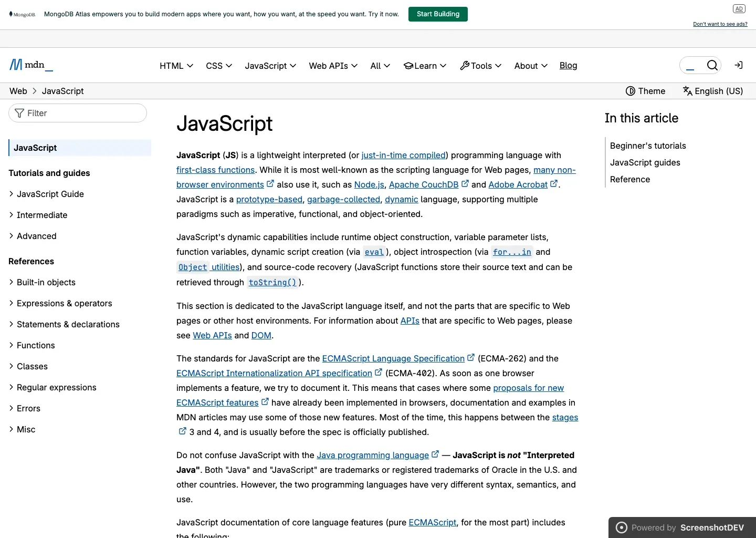
Task: Click the MDN logo
Action: tap(31, 65)
